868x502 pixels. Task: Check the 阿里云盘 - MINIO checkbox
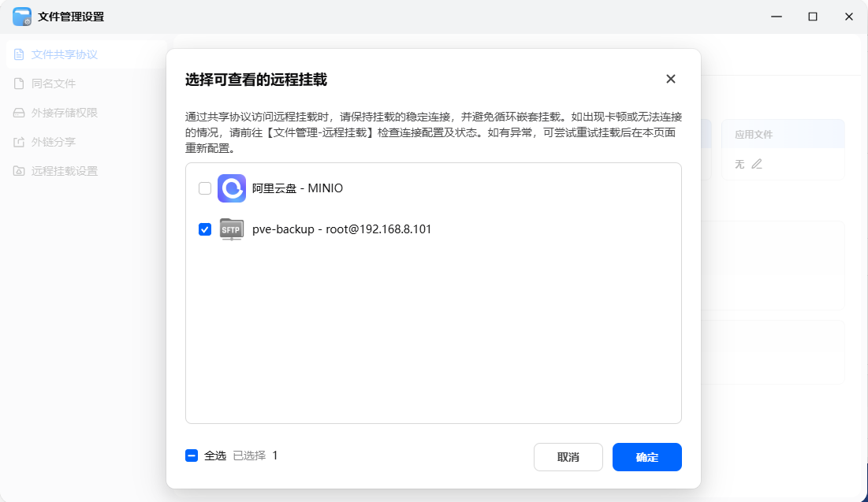click(x=205, y=188)
